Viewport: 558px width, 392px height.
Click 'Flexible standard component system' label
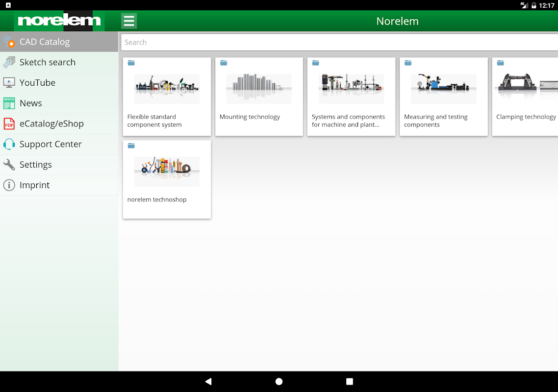pyautogui.click(x=154, y=121)
